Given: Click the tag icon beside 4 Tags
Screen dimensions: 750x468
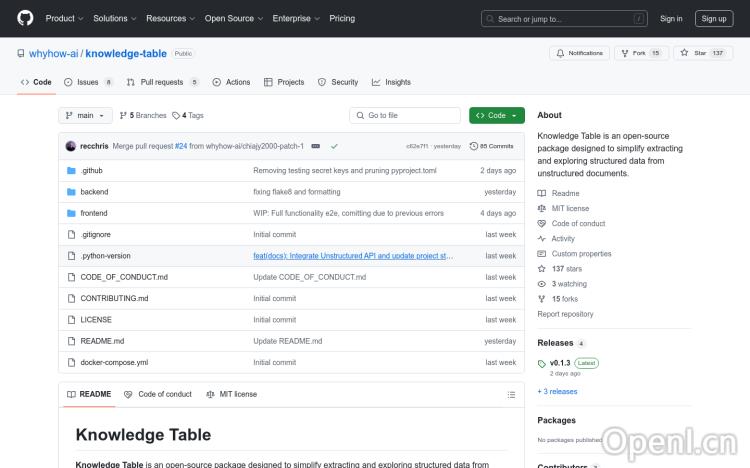Looking at the screenshot, I should coord(176,115).
